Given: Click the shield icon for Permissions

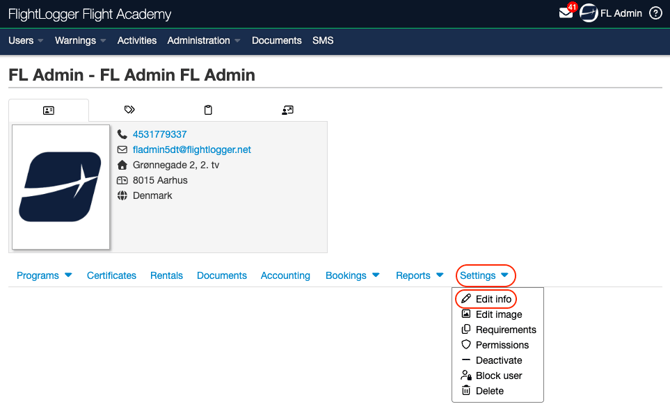Looking at the screenshot, I should coord(466,344).
